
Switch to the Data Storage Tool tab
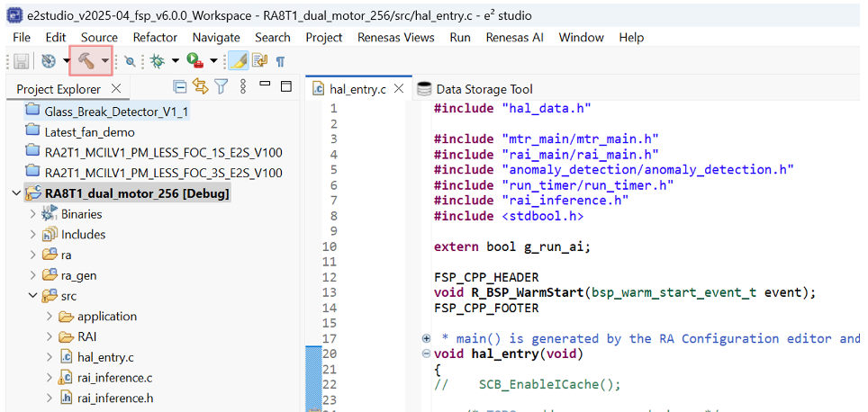click(x=484, y=89)
